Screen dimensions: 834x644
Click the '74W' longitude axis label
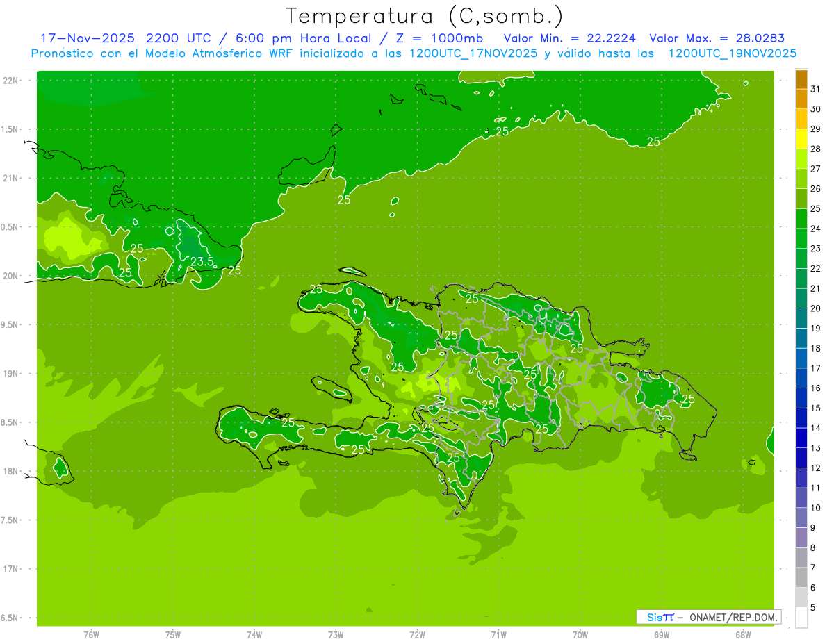coord(254,634)
